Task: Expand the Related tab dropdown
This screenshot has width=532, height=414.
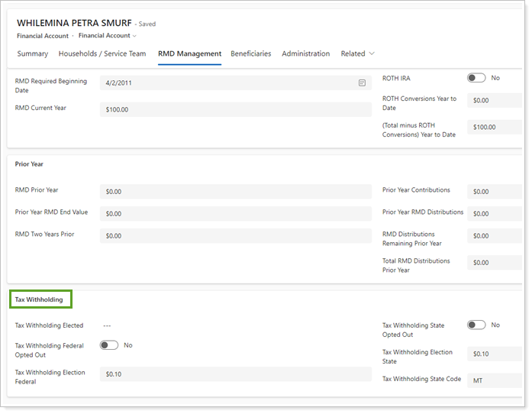Action: click(358, 54)
